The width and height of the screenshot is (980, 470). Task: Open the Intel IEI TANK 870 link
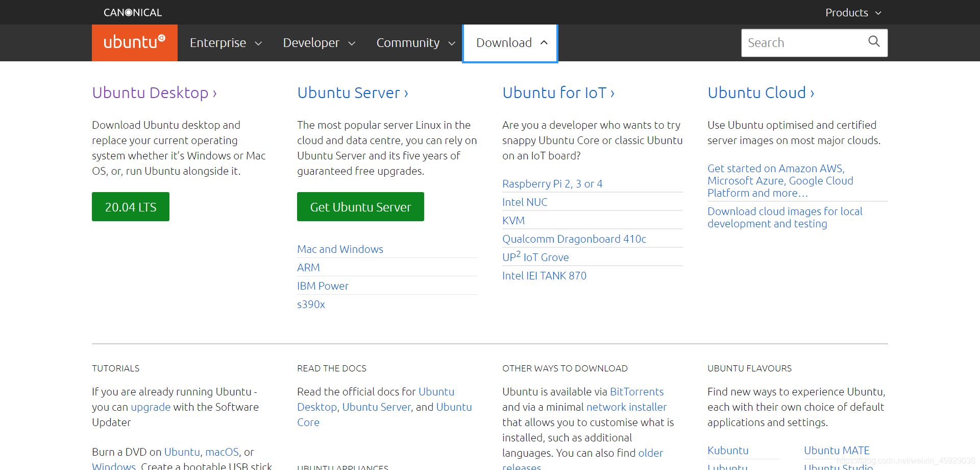click(544, 276)
